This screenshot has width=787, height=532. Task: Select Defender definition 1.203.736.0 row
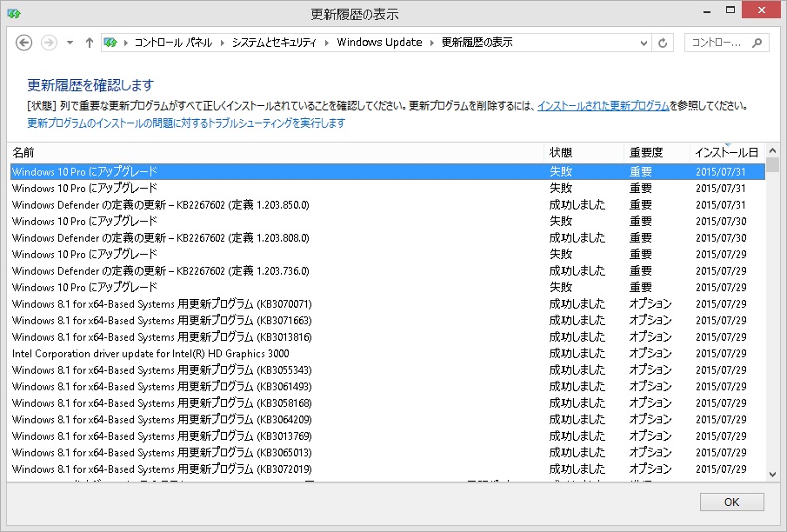(388, 271)
